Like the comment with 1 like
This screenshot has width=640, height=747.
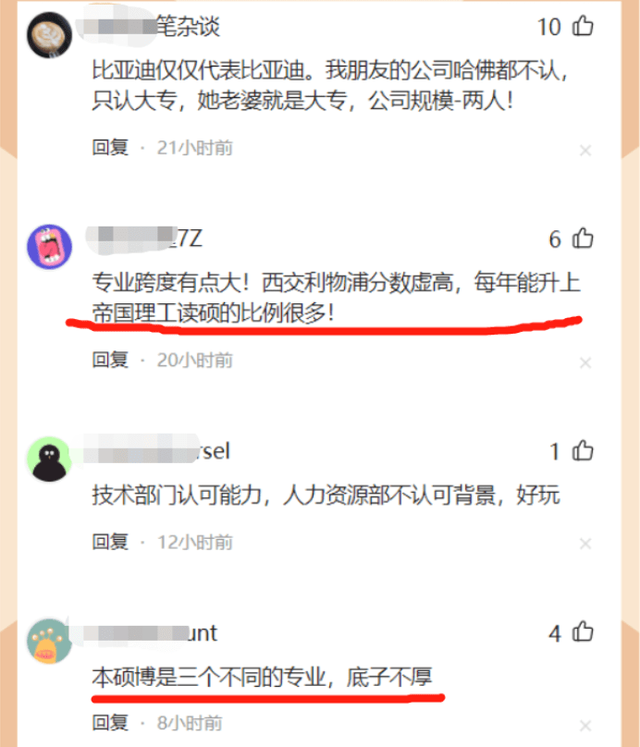click(x=582, y=450)
